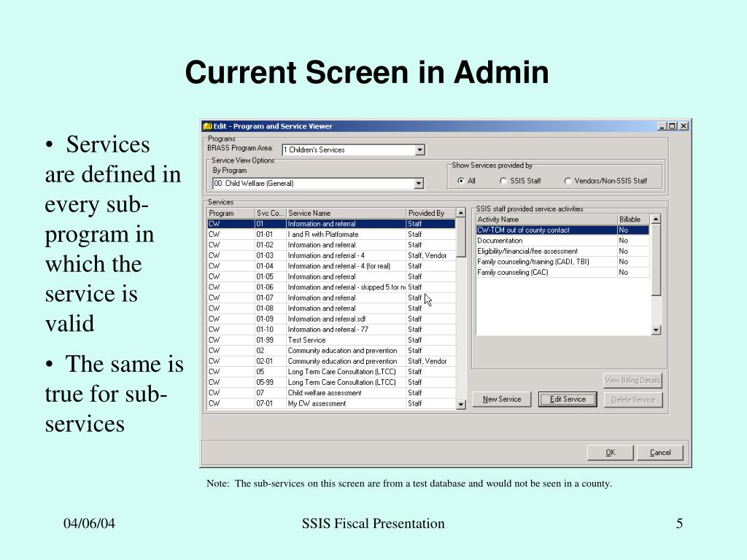Open the BRASS Program Area dropdown
Screen dimensions: 747x560
pyautogui.click(x=419, y=150)
